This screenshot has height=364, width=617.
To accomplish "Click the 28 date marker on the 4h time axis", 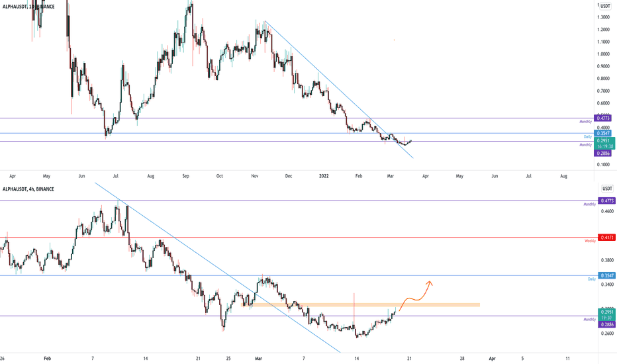I will tap(462, 359).
